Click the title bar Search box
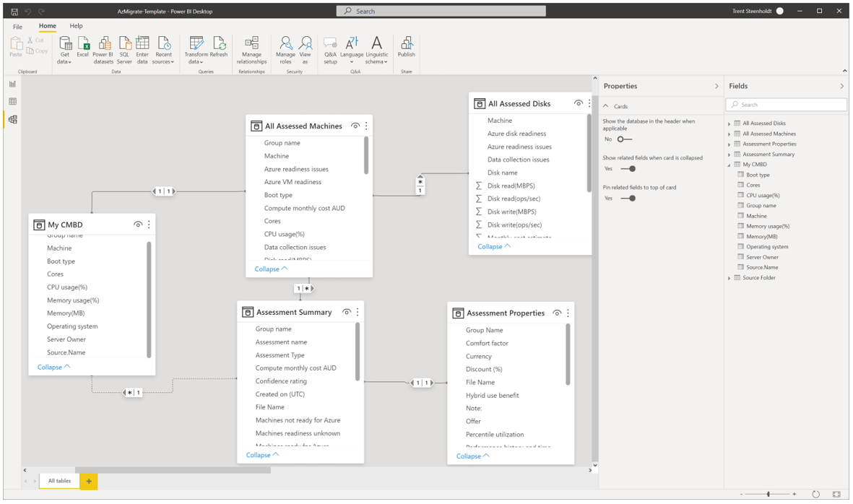This screenshot has height=504, width=853. [441, 12]
